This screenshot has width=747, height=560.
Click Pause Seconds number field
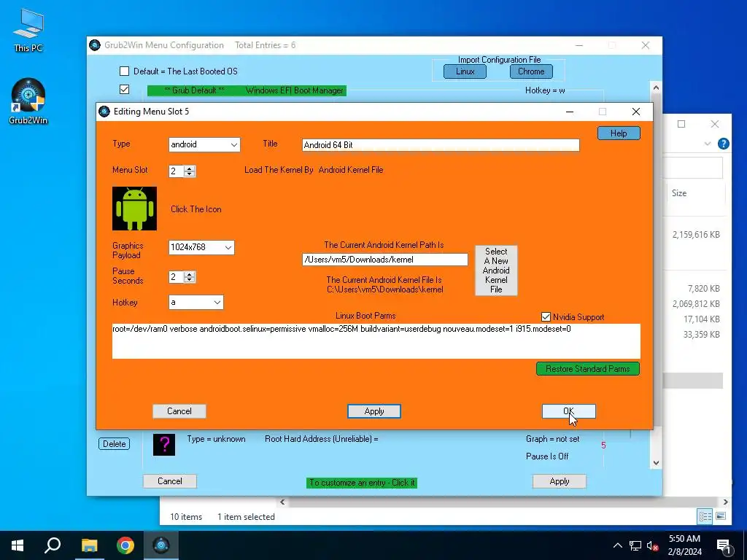pos(177,277)
